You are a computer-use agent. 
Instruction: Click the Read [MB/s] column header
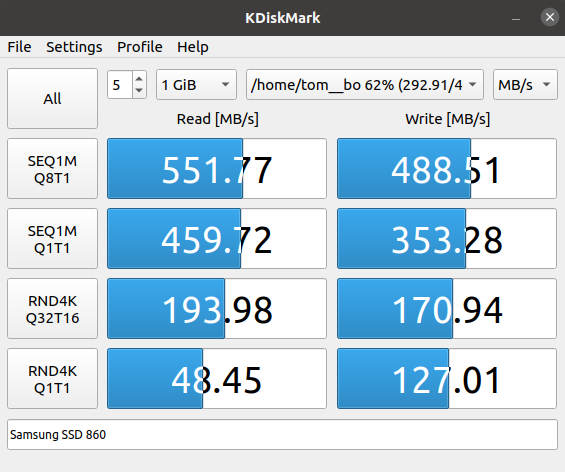pos(218,119)
